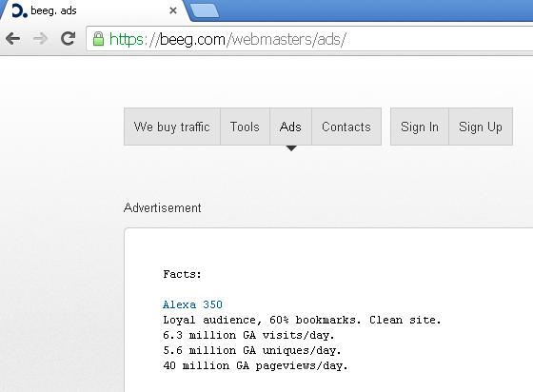Select the beeg. ads browser tab title
This screenshot has width=533, height=392.
point(53,10)
